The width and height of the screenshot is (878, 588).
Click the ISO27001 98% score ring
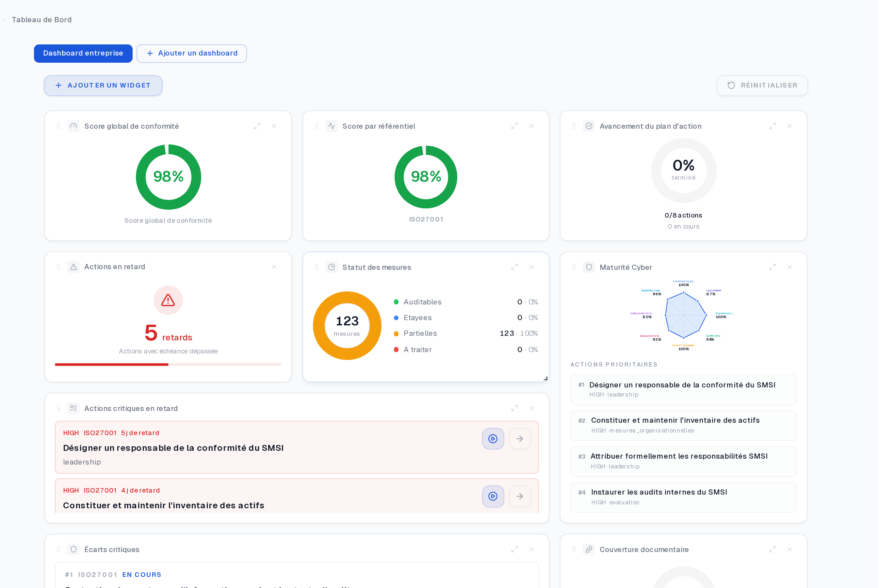coord(426,177)
